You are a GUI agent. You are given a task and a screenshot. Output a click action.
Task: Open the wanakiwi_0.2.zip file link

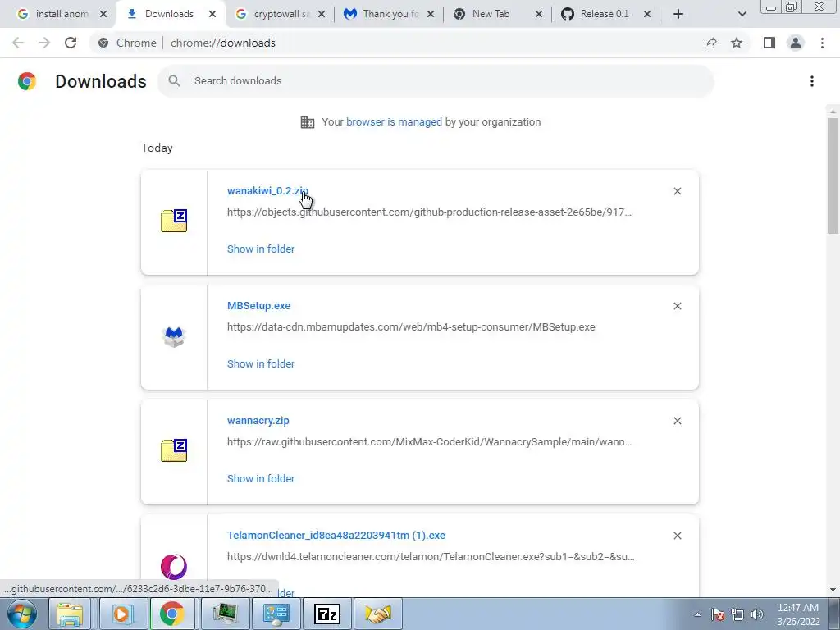click(267, 190)
